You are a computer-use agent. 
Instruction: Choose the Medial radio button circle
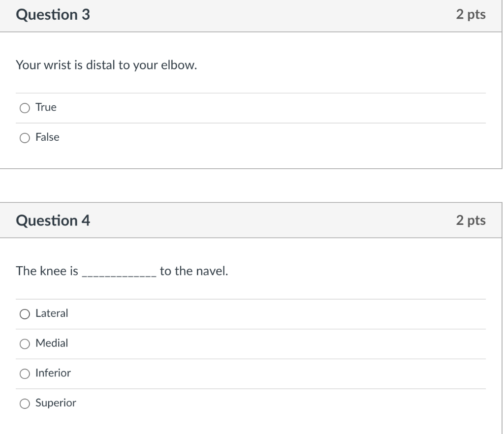click(x=25, y=343)
